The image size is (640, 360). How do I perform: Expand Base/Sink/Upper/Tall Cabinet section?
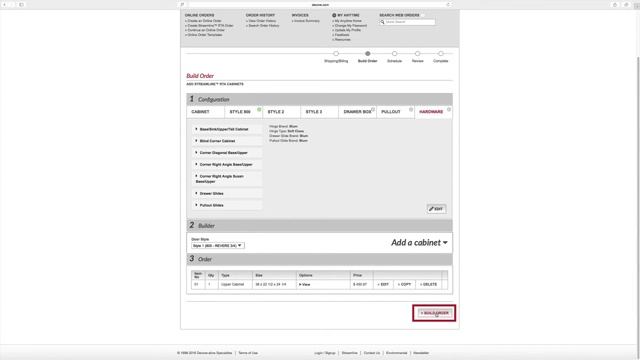click(x=227, y=129)
